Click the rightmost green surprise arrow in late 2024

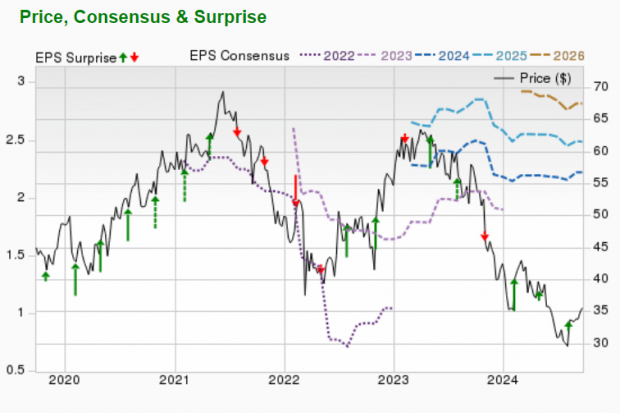(568, 325)
